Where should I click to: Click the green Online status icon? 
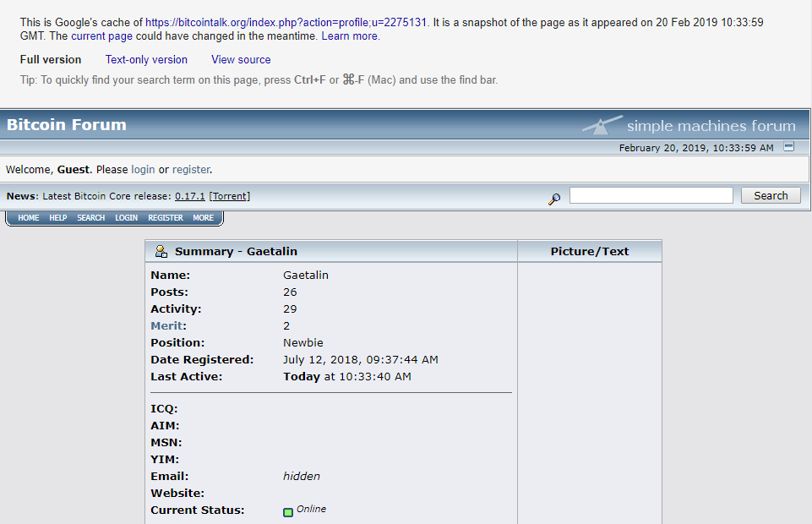tap(288, 512)
